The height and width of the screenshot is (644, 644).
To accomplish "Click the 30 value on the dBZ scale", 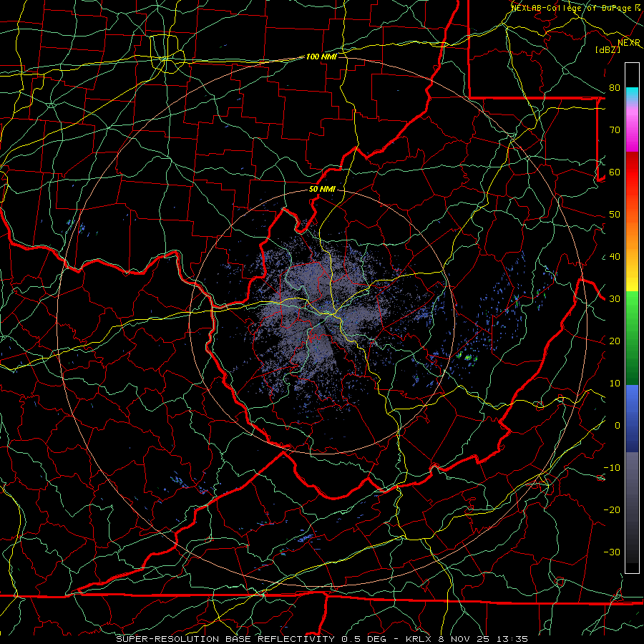I will pyautogui.click(x=615, y=299).
